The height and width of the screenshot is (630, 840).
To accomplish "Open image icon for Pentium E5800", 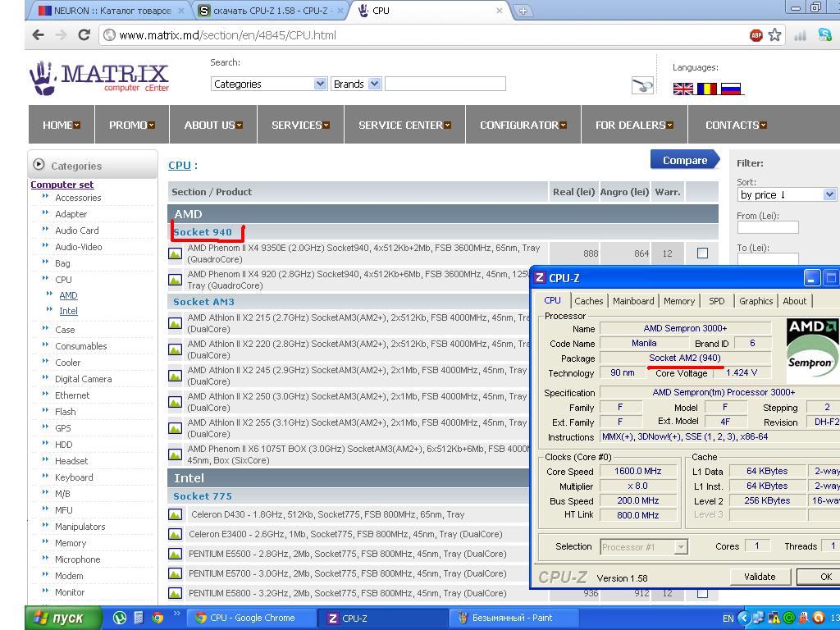I will pyautogui.click(x=176, y=593).
